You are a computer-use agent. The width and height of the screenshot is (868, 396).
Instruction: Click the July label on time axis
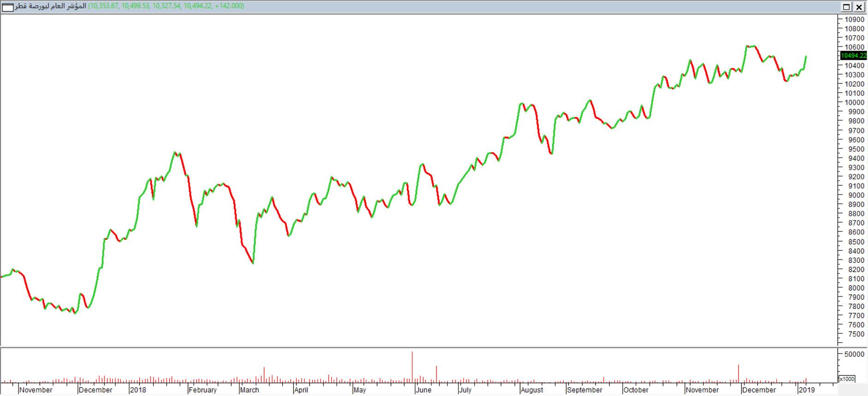point(465,390)
